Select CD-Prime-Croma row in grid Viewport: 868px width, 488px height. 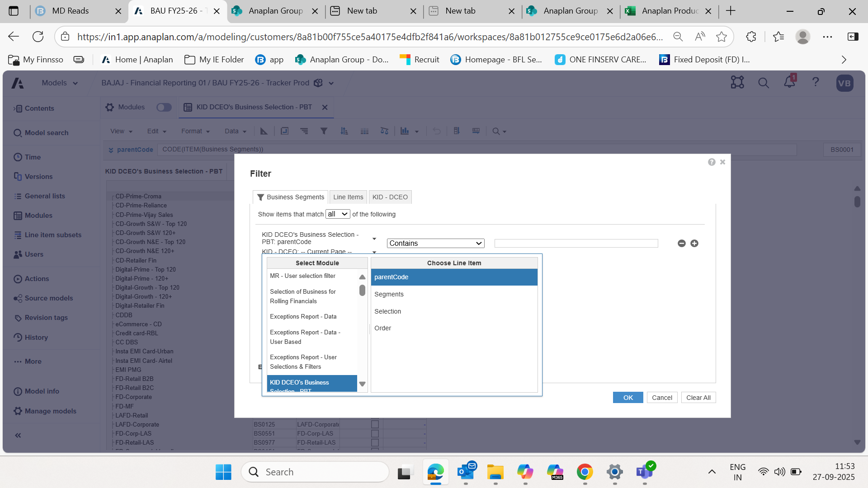point(138,197)
